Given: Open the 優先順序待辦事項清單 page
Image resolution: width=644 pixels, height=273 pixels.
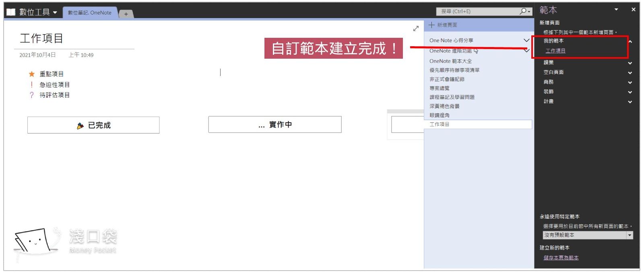Looking at the screenshot, I should [454, 70].
